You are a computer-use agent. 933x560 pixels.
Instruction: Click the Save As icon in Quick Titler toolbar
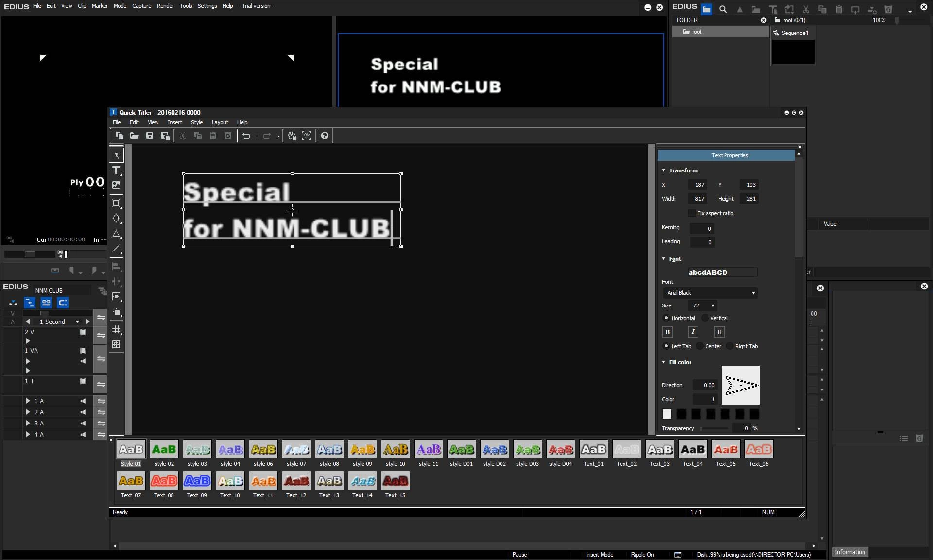click(x=165, y=136)
